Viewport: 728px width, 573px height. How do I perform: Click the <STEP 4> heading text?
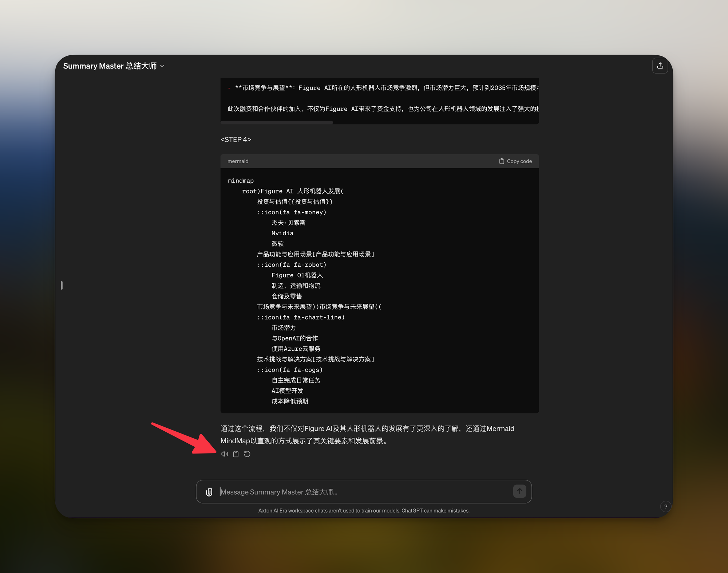click(x=236, y=140)
